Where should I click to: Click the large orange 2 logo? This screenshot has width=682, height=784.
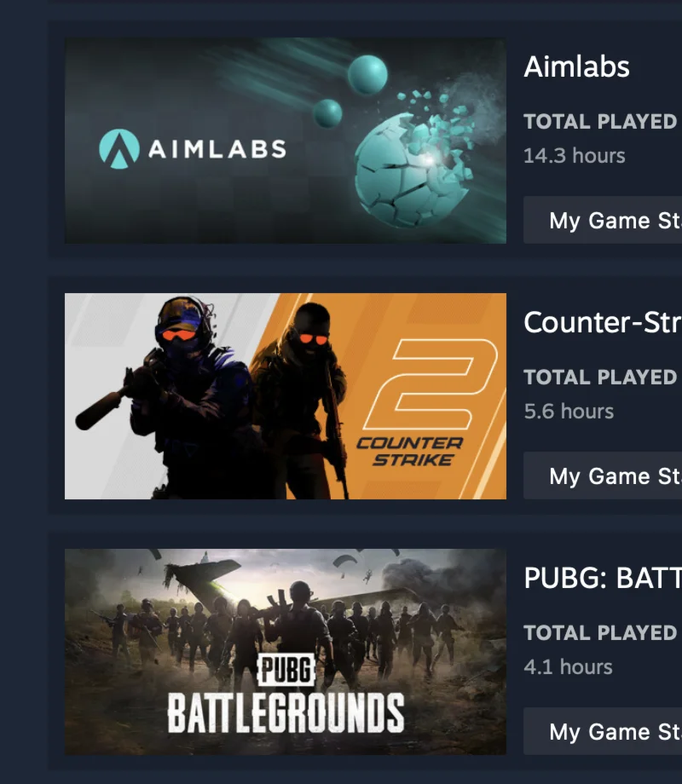[x=430, y=383]
